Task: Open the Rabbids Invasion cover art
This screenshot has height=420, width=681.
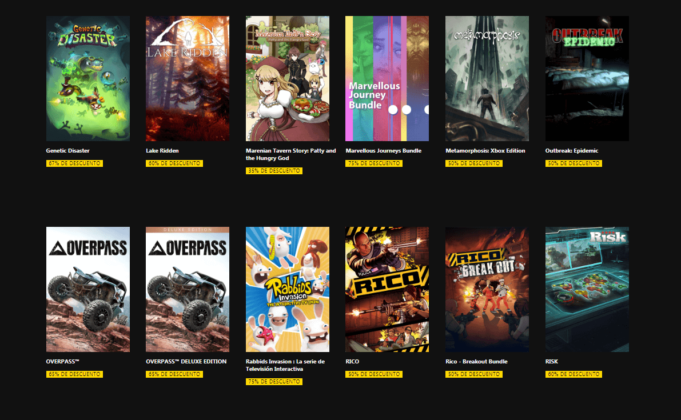Action: (x=288, y=289)
